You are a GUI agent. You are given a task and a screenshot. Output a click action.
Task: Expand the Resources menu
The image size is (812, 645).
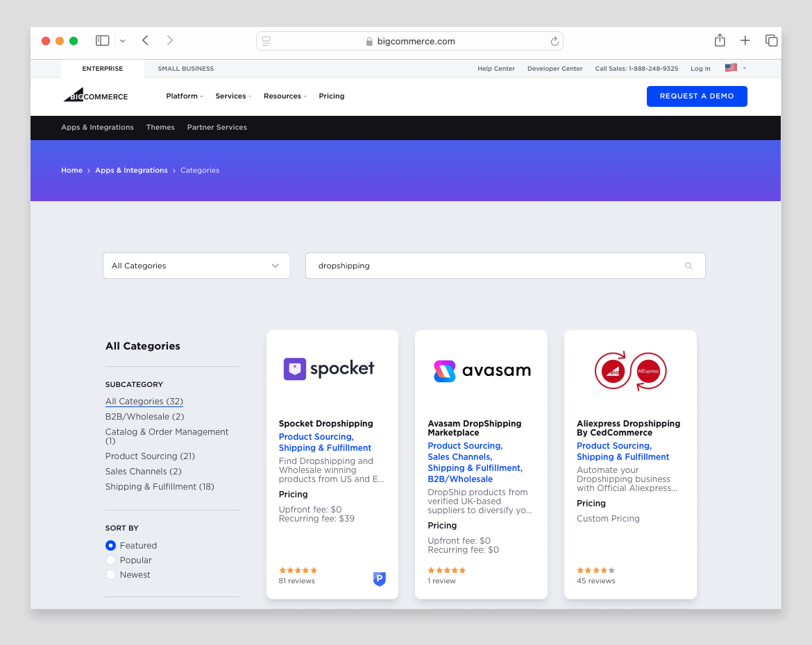pyautogui.click(x=285, y=96)
